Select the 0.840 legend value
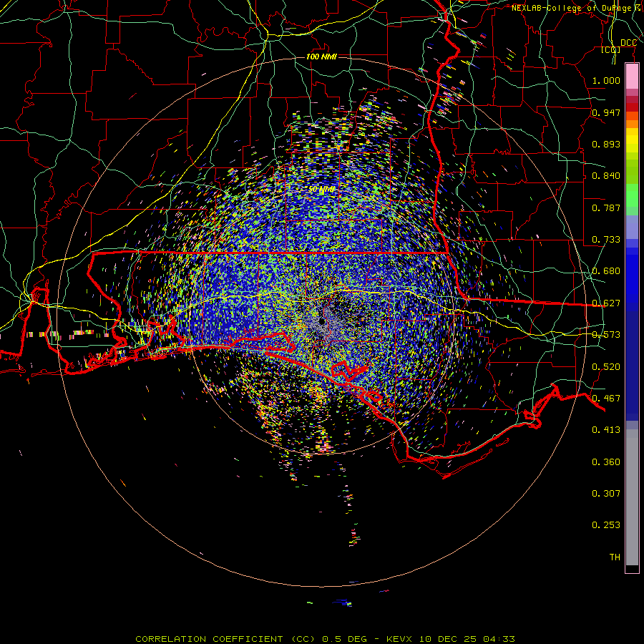The height and width of the screenshot is (644, 644). pyautogui.click(x=606, y=176)
